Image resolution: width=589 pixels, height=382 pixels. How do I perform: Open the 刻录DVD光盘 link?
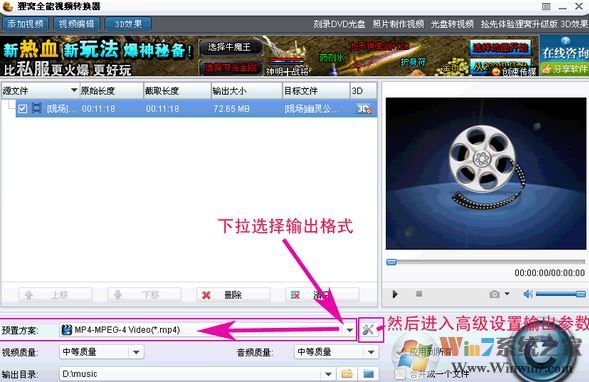click(339, 24)
